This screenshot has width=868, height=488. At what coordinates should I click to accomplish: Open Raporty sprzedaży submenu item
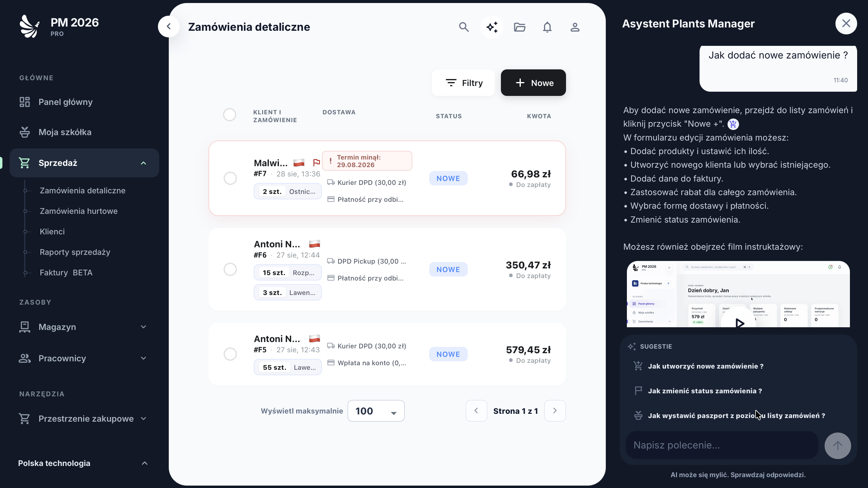pyautogui.click(x=75, y=252)
